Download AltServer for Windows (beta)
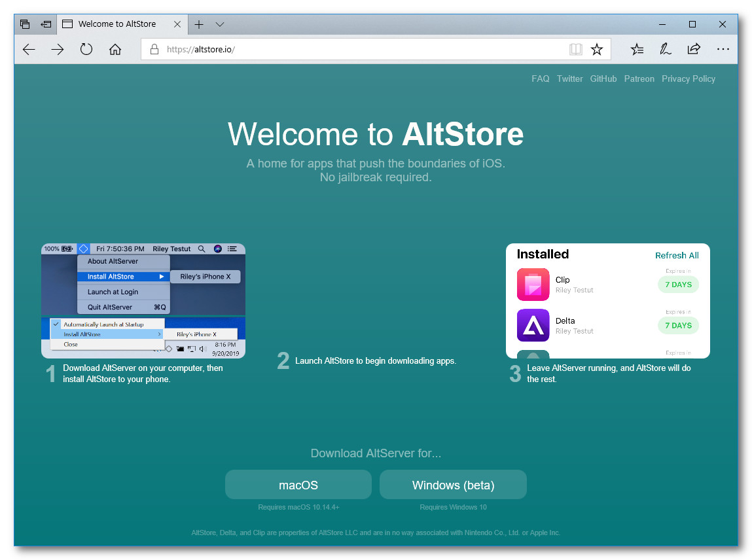 (x=453, y=485)
